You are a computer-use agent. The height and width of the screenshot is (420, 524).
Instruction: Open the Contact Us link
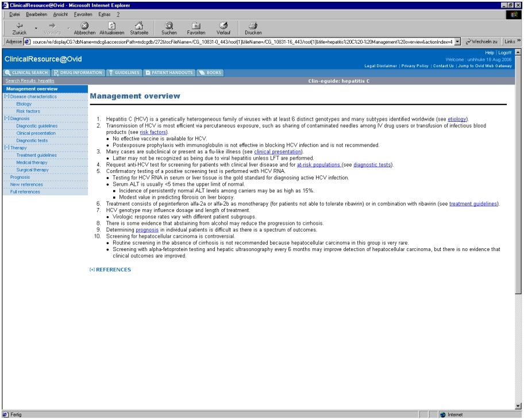pyautogui.click(x=444, y=66)
